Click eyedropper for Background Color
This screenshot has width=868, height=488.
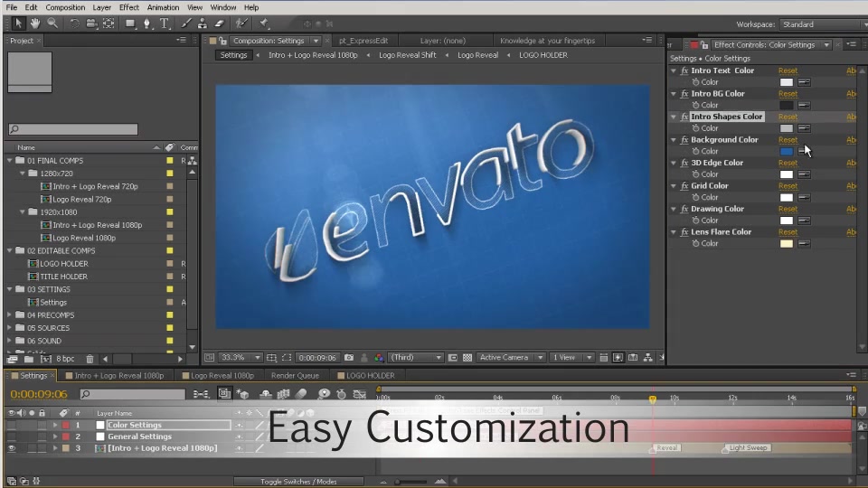pyautogui.click(x=805, y=151)
